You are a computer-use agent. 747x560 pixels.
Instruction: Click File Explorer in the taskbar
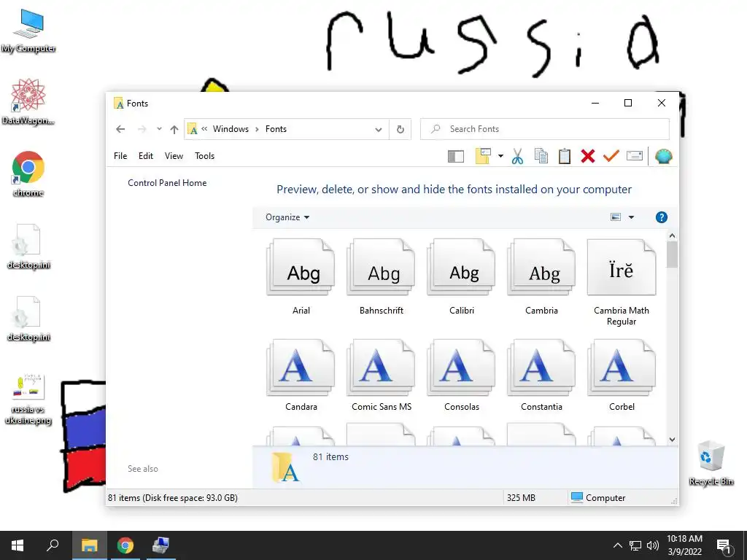[89, 545]
